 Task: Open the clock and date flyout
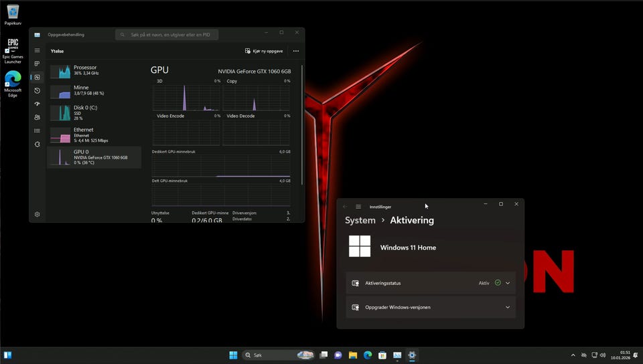point(620,355)
